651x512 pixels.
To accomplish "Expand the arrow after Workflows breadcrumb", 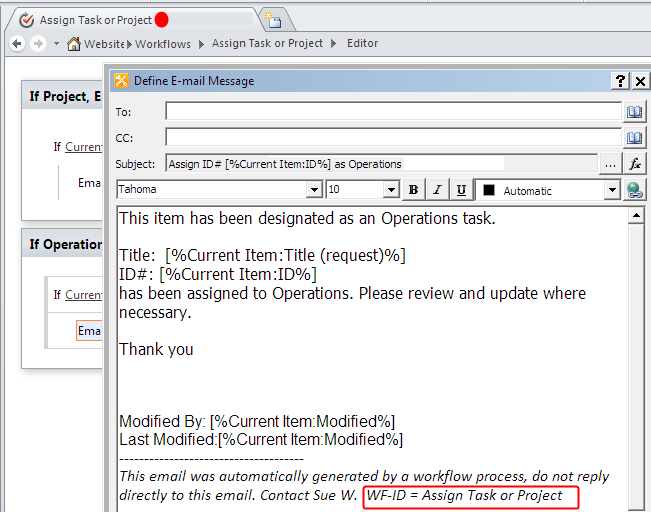I will [201, 44].
